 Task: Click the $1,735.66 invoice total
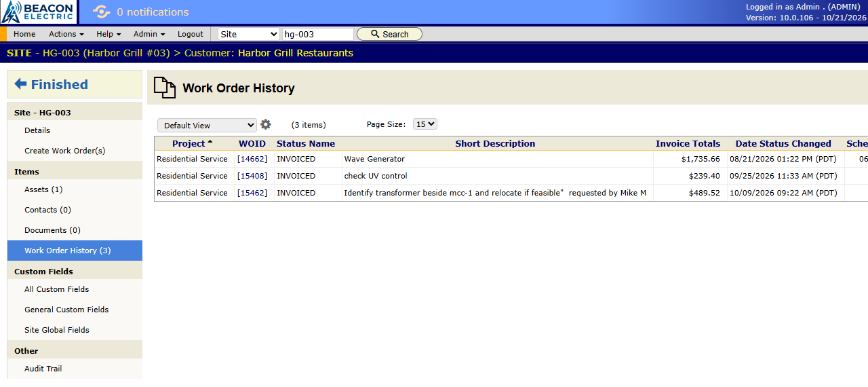701,159
